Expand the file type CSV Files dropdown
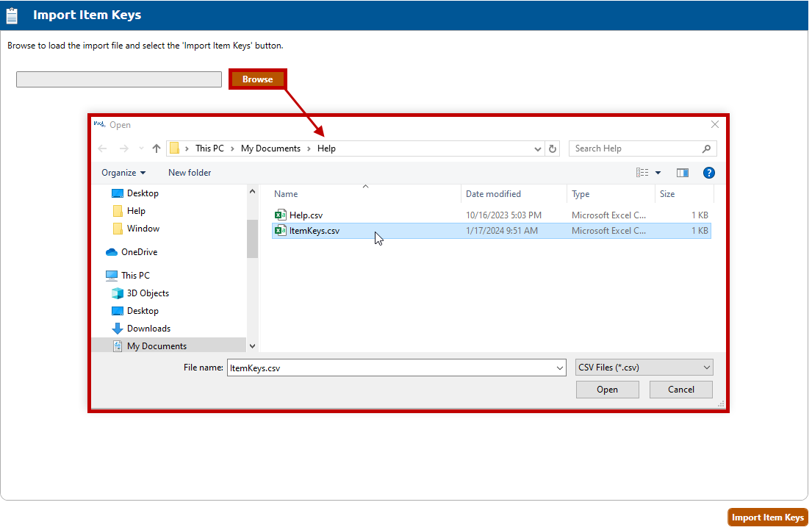 (x=644, y=368)
